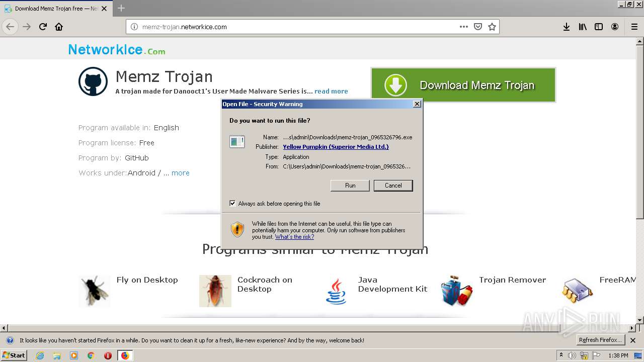644x362 pixels.
Task: Open the media player taskbar icon
Action: (x=74, y=355)
